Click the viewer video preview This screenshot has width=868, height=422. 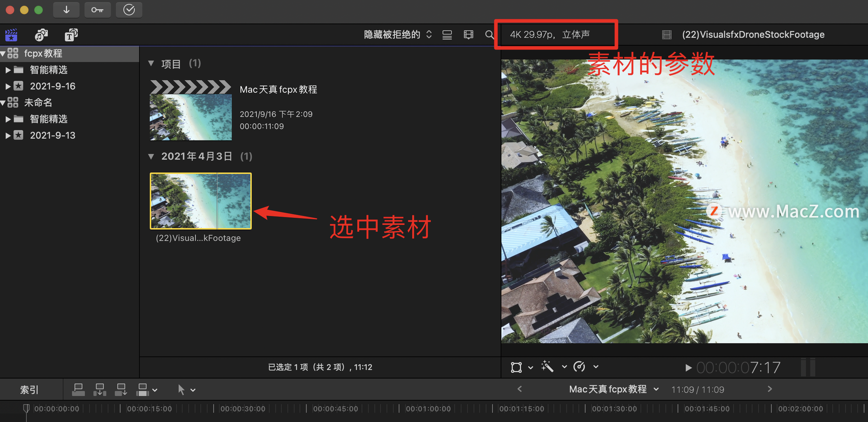684,201
